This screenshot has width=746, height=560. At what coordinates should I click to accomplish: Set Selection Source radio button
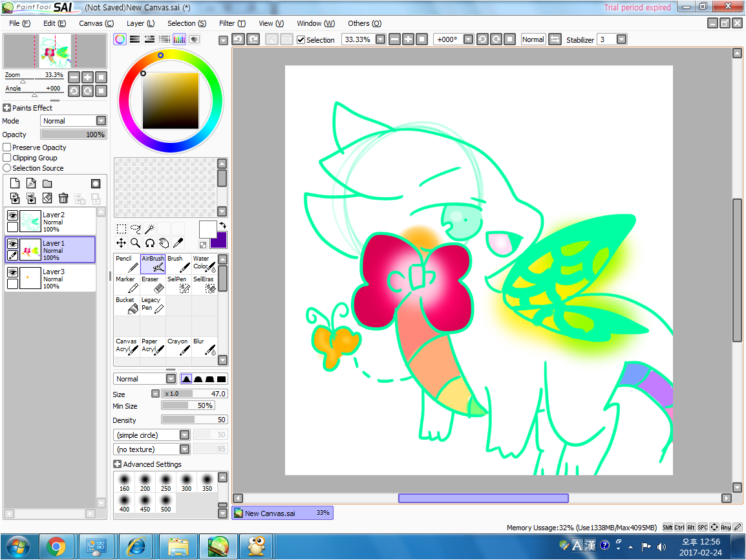7,168
